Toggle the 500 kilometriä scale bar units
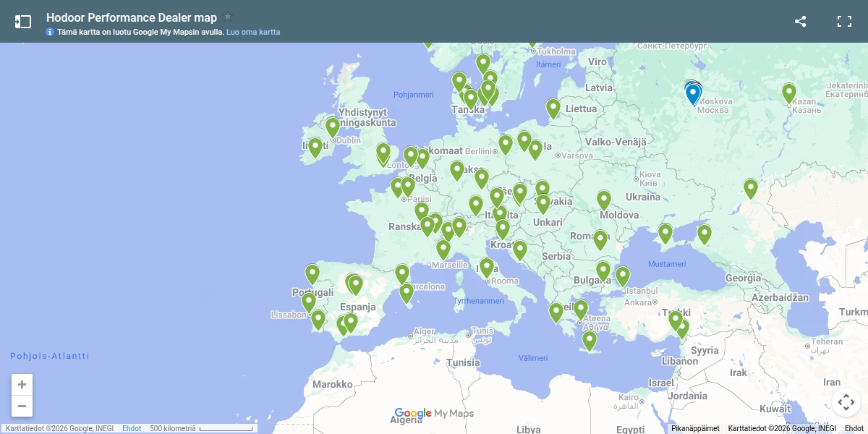 (x=201, y=429)
